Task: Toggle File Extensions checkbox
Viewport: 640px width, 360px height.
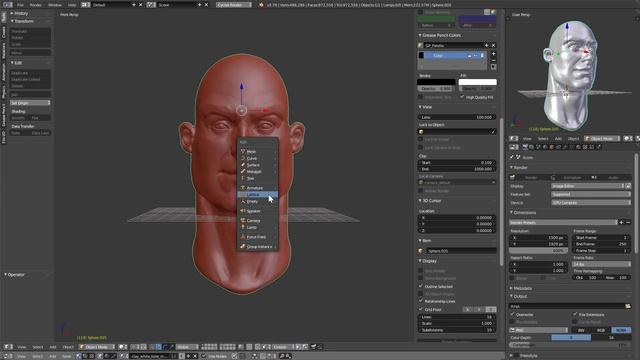Action: point(575,314)
